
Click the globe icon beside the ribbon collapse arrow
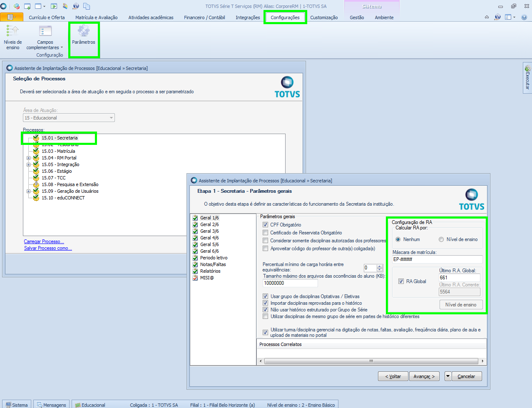[x=497, y=17]
